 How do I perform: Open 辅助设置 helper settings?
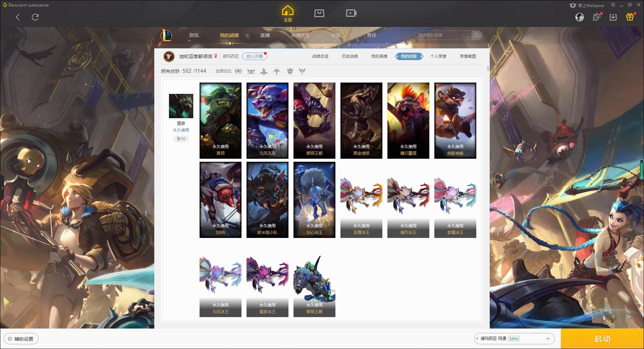21,339
